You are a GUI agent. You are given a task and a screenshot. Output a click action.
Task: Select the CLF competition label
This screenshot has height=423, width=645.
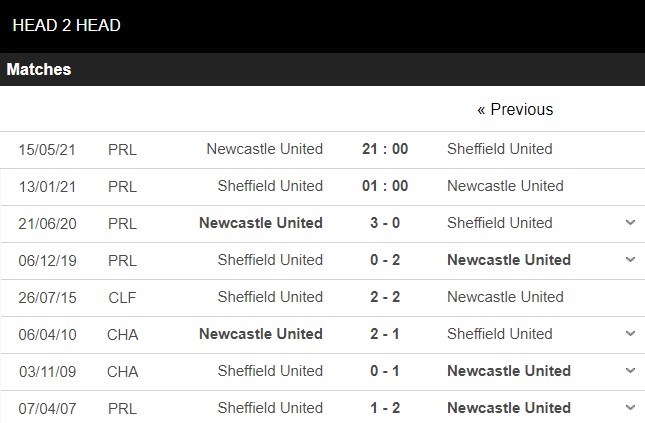[122, 297]
